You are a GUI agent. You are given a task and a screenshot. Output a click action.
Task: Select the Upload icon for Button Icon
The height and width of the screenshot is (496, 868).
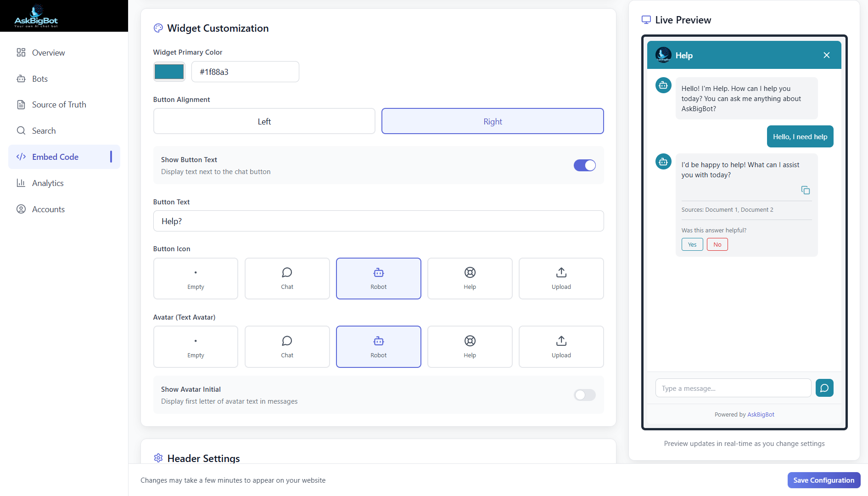pyautogui.click(x=561, y=278)
